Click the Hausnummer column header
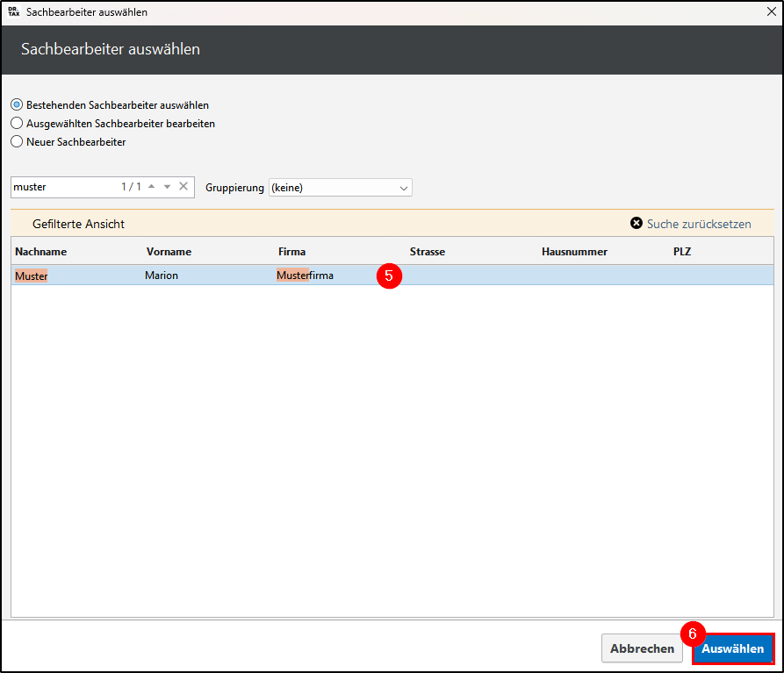The width and height of the screenshot is (784, 673). [574, 252]
